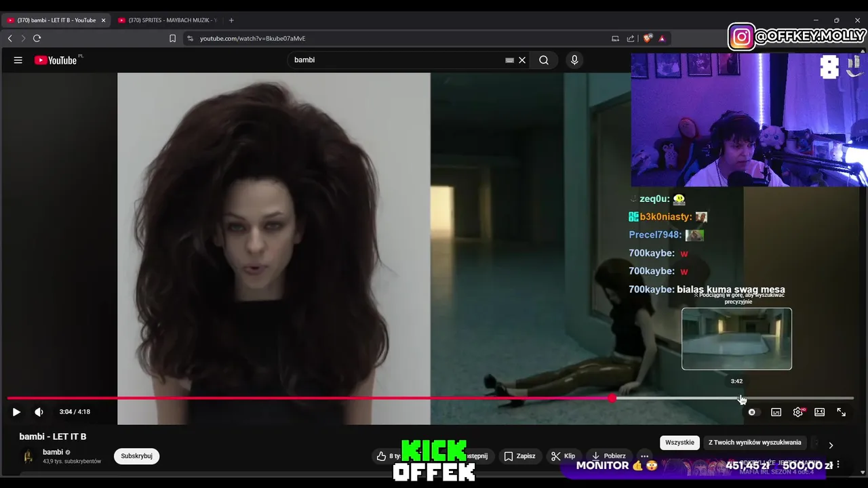Switch to the SPRITES - MAYBACH MUZIK tab
This screenshot has width=868, height=488.
(167, 20)
